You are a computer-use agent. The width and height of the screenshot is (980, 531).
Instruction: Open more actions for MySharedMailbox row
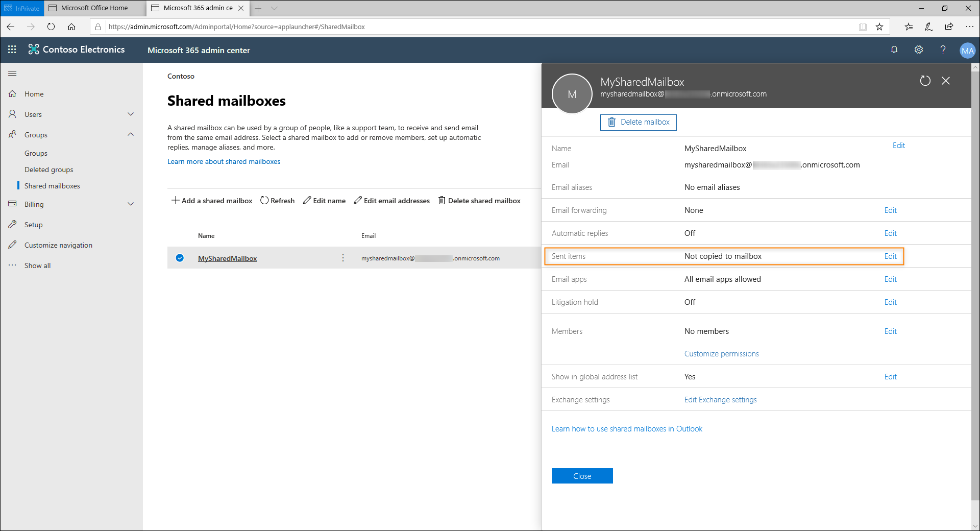pyautogui.click(x=342, y=258)
